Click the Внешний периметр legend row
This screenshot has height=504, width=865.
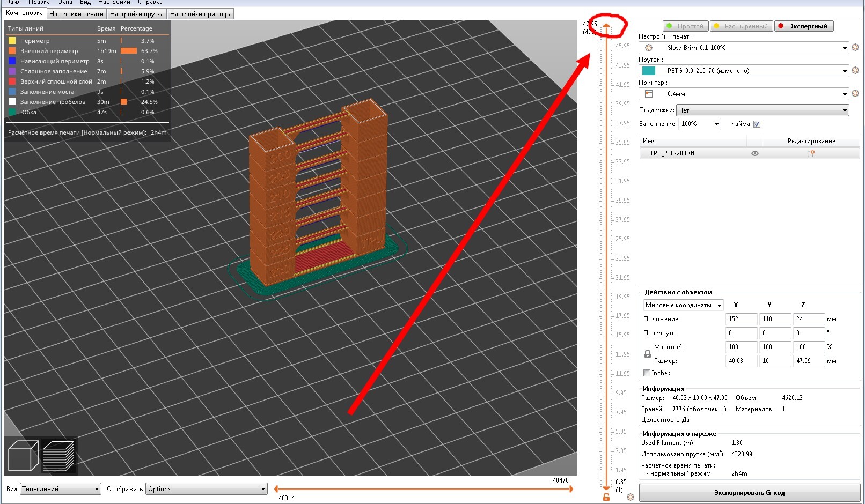point(87,51)
